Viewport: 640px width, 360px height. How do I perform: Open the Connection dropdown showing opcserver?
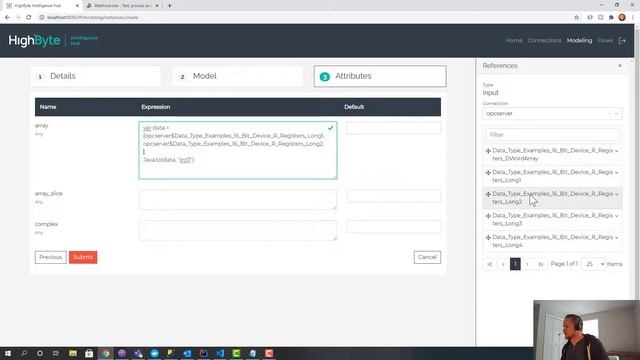pyautogui.click(x=552, y=113)
